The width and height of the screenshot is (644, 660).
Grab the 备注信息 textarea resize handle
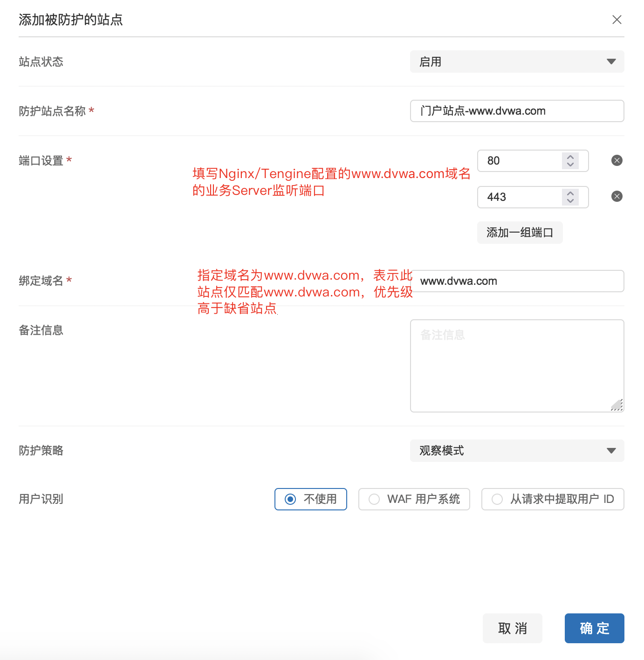pyautogui.click(x=617, y=405)
